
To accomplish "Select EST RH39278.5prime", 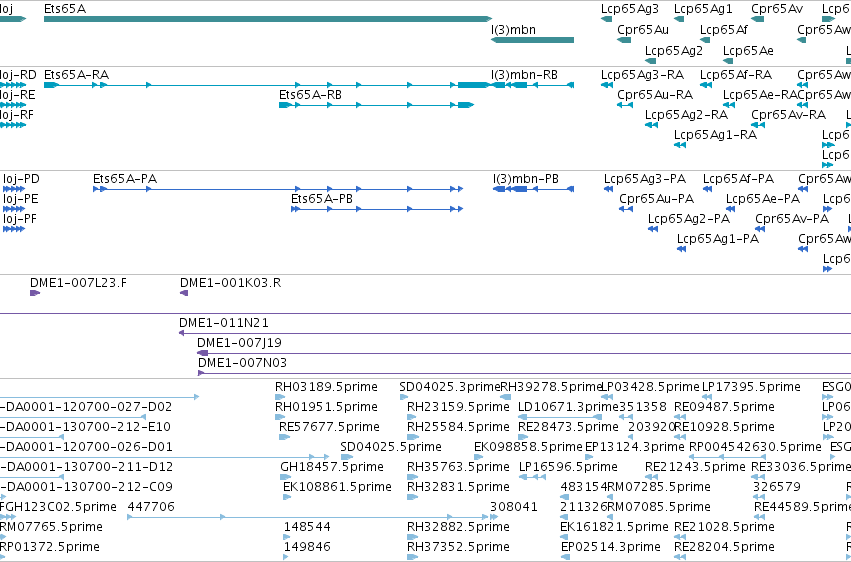I will point(505,397).
